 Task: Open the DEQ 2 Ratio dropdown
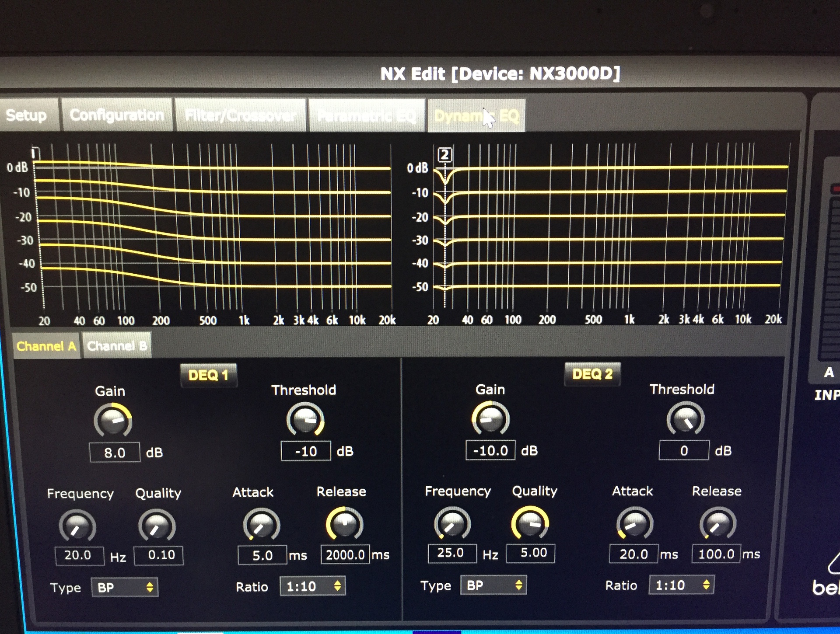coord(682,585)
